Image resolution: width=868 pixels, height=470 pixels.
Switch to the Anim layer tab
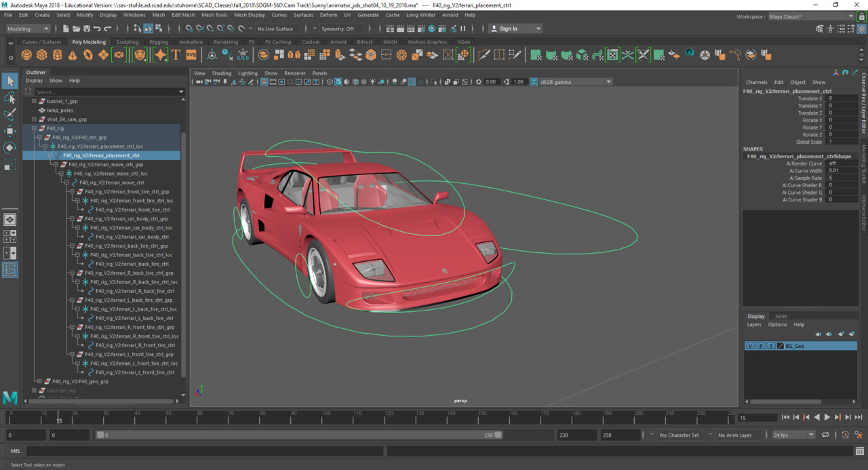[x=781, y=316]
